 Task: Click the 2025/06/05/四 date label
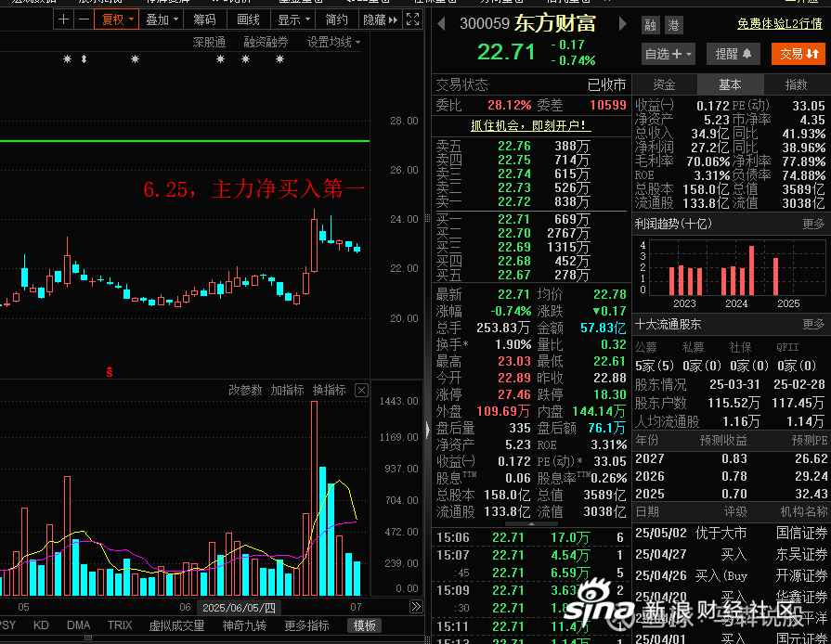pos(239,608)
